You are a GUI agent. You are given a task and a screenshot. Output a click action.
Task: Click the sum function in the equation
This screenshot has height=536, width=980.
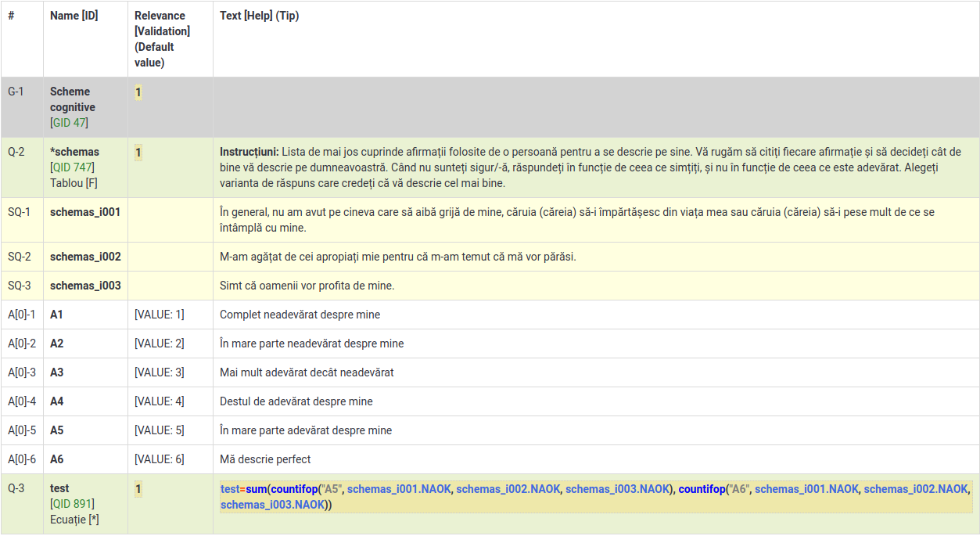pos(257,489)
